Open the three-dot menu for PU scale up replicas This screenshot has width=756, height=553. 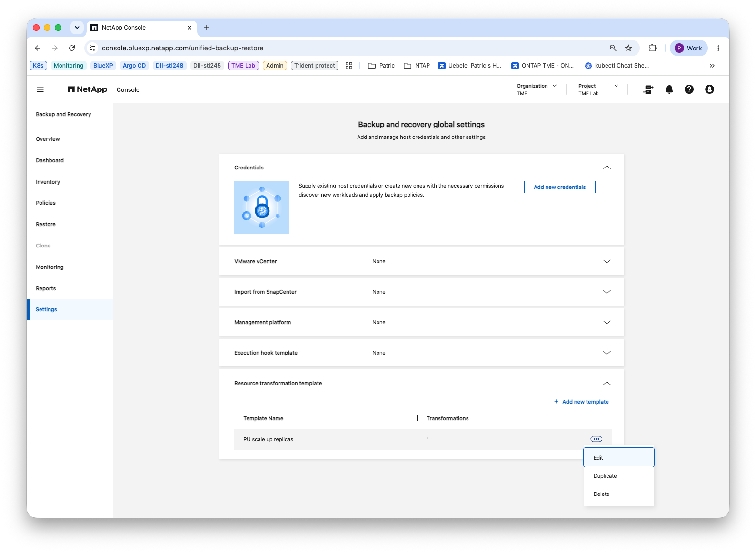click(x=596, y=439)
